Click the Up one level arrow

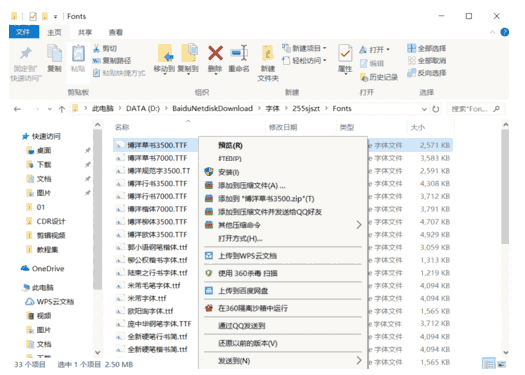(62, 109)
